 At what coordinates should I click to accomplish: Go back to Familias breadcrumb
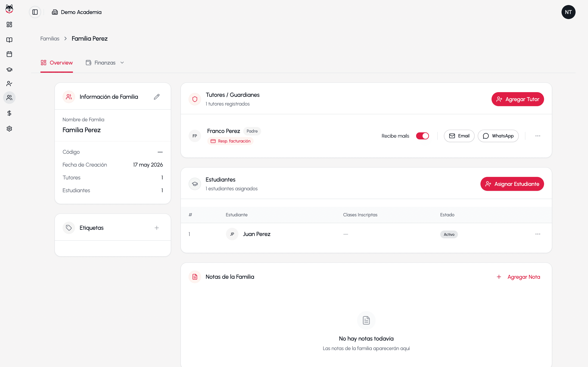tap(50, 39)
